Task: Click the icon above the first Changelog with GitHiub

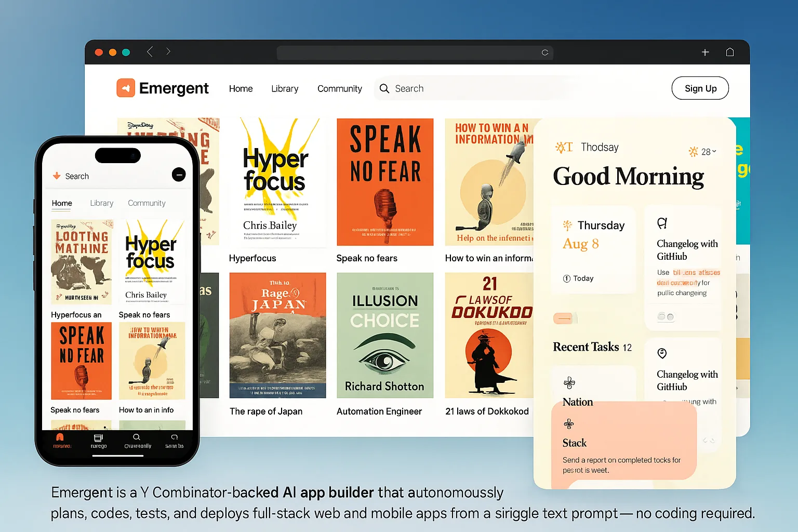Action: (662, 223)
